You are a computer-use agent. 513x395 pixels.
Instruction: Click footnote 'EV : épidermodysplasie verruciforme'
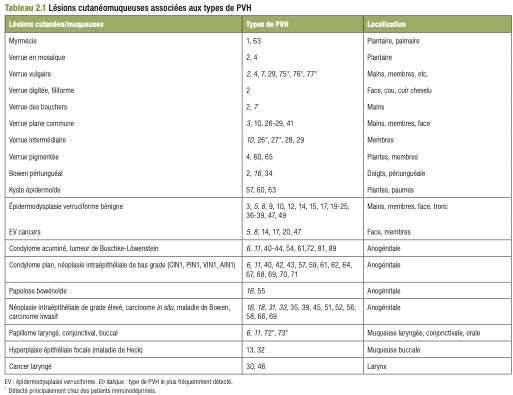coord(50,382)
